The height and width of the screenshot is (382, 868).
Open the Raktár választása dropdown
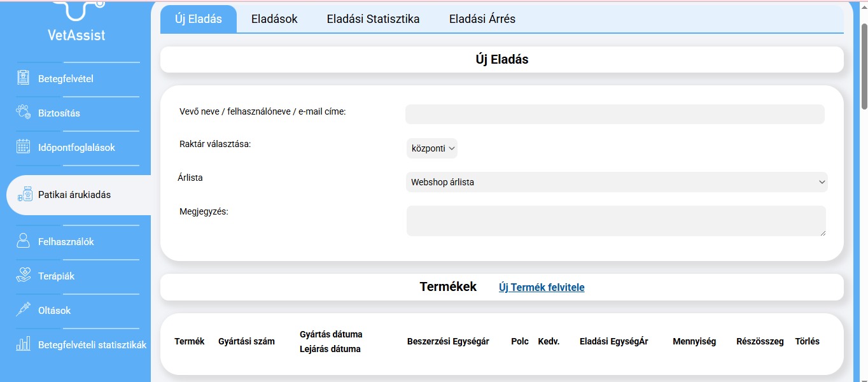432,148
